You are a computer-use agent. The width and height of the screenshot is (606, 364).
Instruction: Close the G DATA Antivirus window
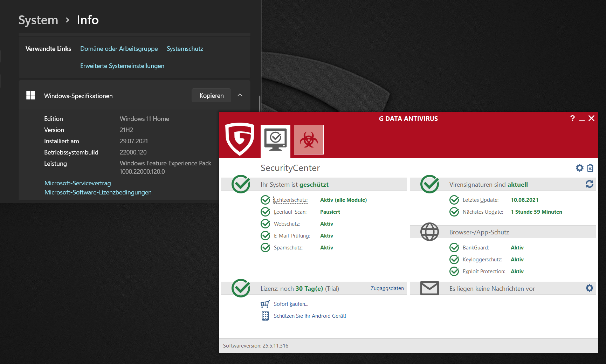(592, 118)
